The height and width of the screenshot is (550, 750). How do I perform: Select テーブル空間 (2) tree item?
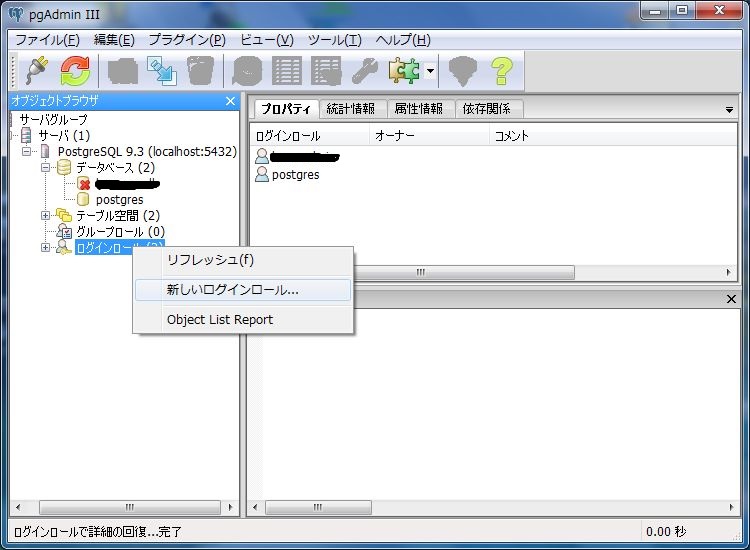click(x=118, y=216)
